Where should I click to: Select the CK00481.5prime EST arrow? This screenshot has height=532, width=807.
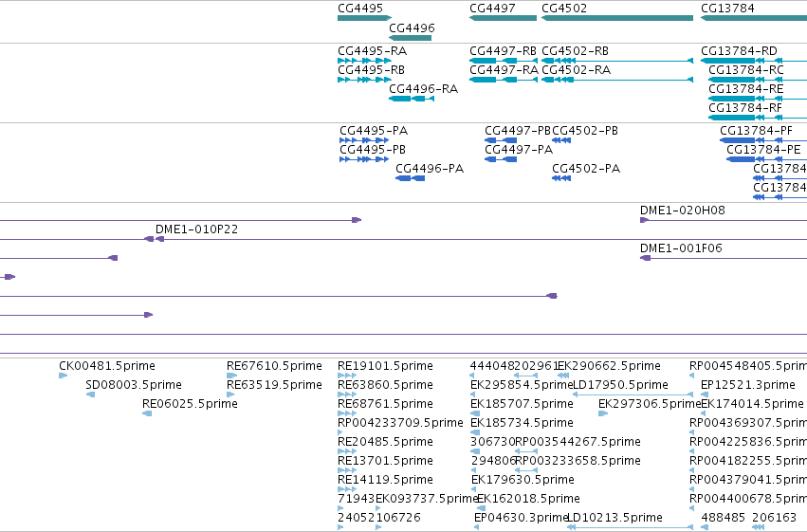[64, 376]
